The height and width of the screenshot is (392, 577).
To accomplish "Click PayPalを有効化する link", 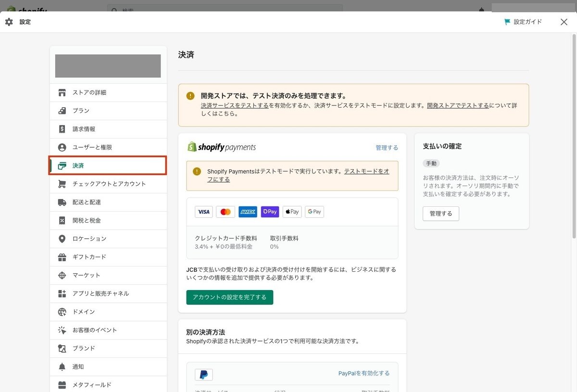I will (364, 373).
